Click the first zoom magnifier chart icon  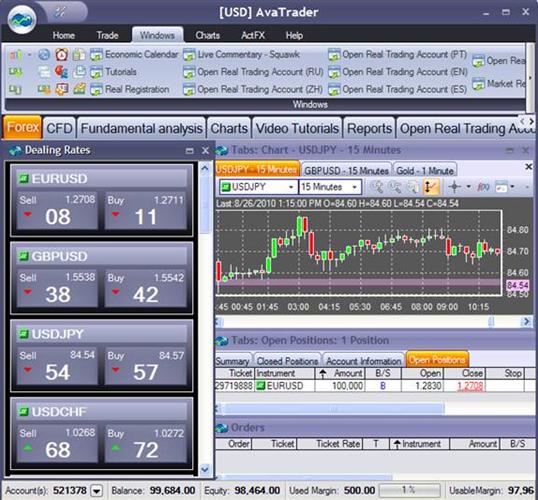coord(377,187)
